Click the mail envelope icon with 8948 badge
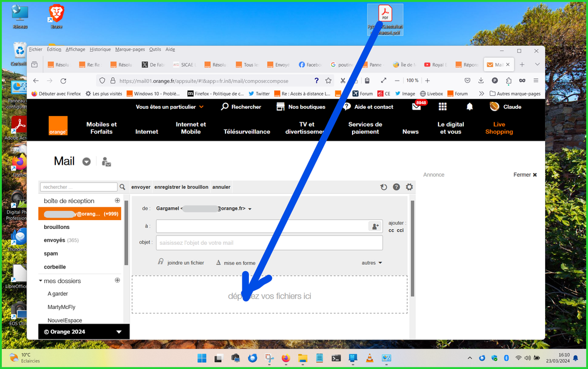The height and width of the screenshot is (369, 588). pos(417,107)
